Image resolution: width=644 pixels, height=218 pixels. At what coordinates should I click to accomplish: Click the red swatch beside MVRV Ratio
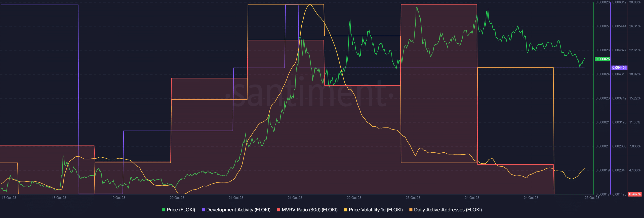click(x=278, y=210)
